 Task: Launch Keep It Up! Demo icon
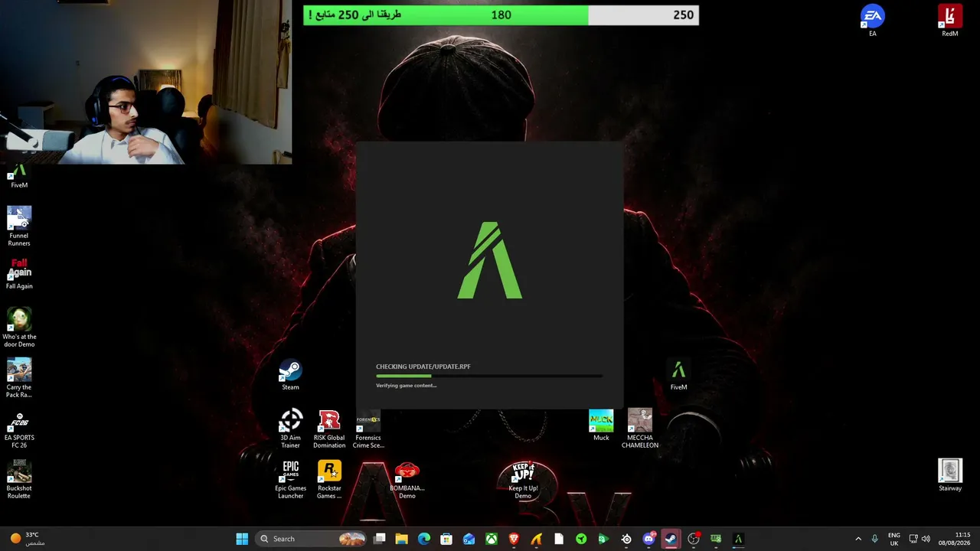tap(523, 479)
